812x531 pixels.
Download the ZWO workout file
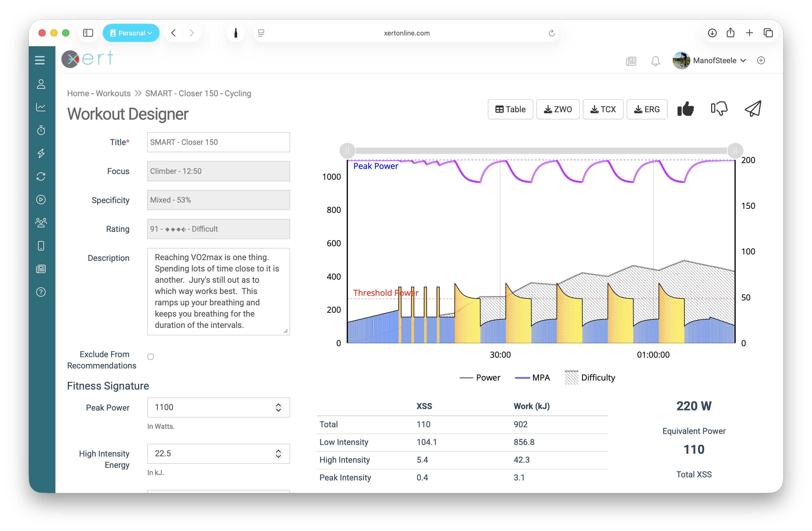(x=557, y=109)
